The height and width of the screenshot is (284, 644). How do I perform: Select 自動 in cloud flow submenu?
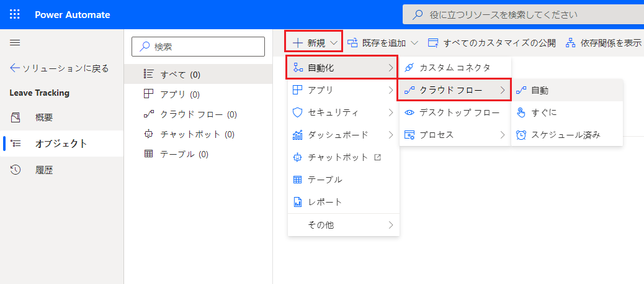click(567, 90)
